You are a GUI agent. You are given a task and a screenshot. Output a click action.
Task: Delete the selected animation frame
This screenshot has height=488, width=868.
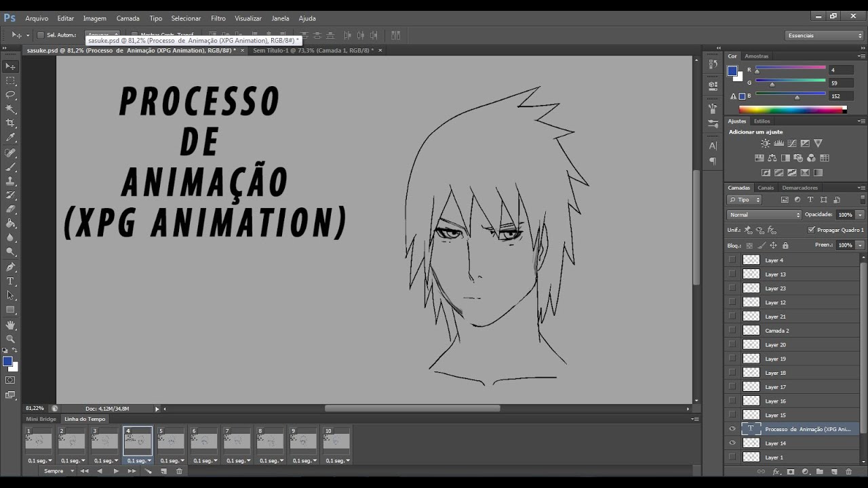click(179, 471)
